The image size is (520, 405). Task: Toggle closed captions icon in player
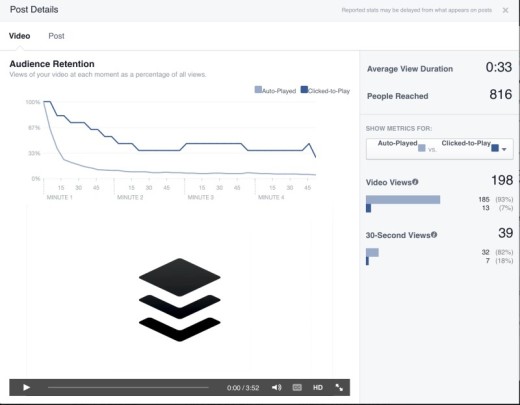click(x=297, y=387)
